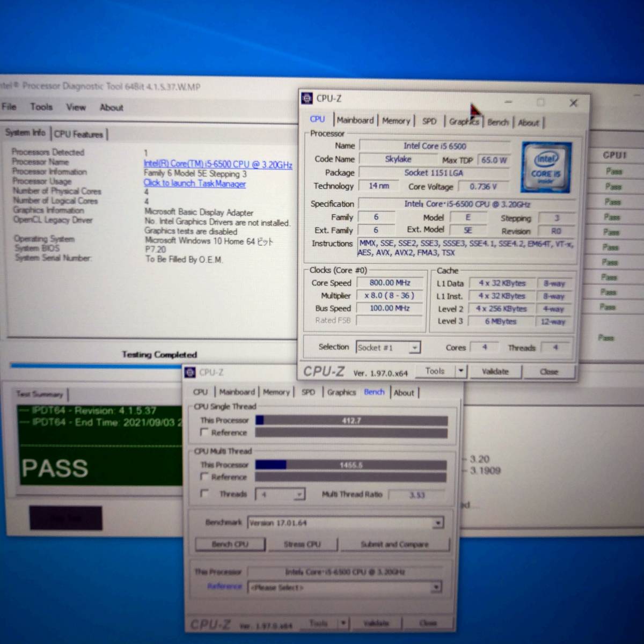The image size is (644, 644).
Task: Enable the Multi Thread Reference checkbox
Action: click(x=204, y=477)
